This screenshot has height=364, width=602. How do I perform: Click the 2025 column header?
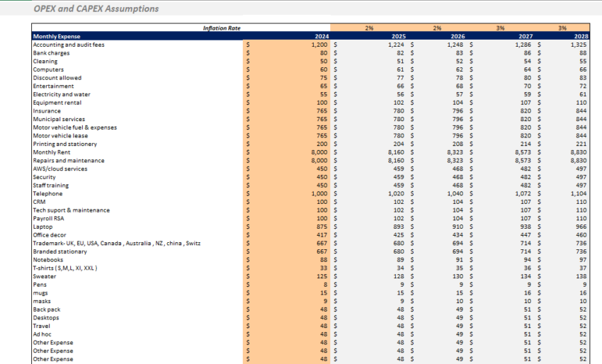coord(399,37)
